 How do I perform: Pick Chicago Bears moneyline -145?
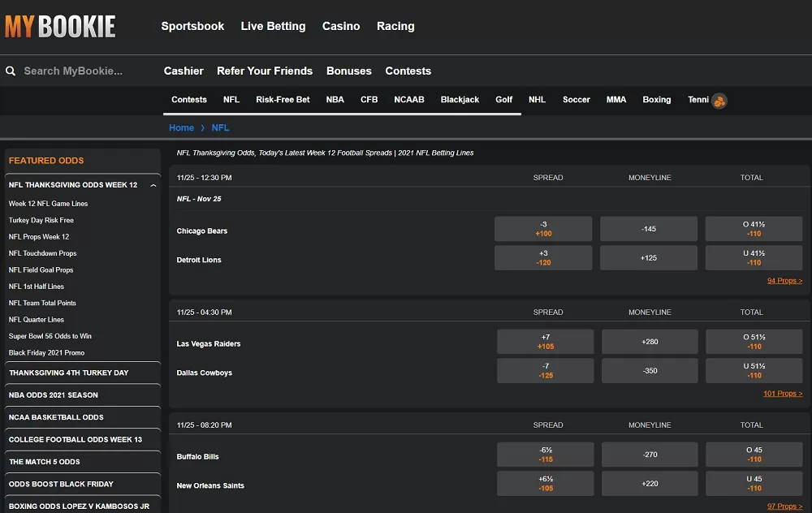pyautogui.click(x=649, y=229)
